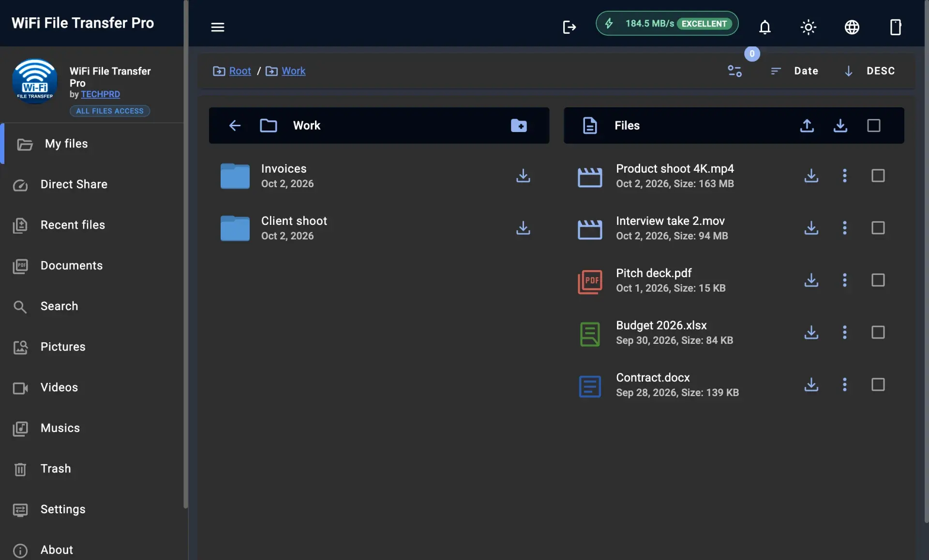
Task: Click the Work breadcrumb link
Action: (x=293, y=71)
